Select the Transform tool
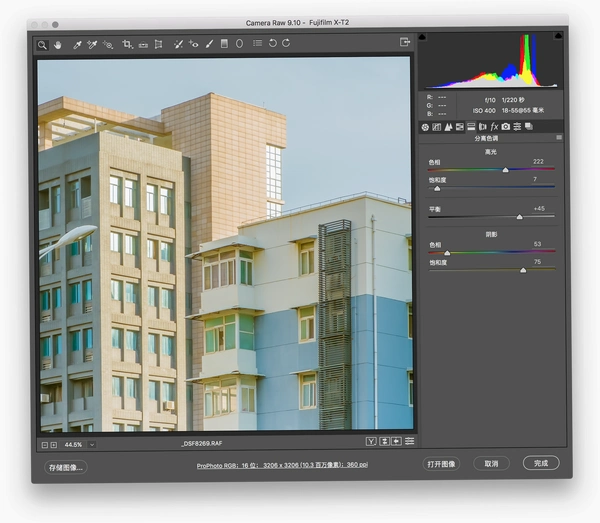 tap(158, 44)
